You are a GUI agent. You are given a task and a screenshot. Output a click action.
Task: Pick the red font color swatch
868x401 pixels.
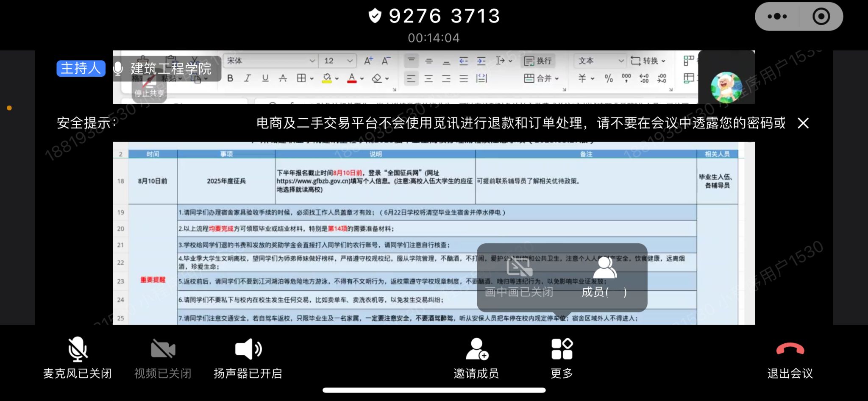352,78
